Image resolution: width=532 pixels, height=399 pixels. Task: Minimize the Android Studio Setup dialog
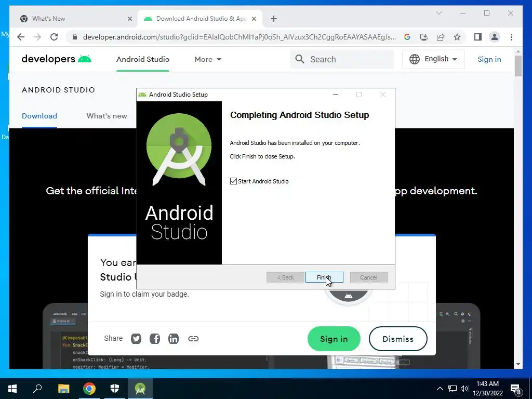(x=336, y=95)
